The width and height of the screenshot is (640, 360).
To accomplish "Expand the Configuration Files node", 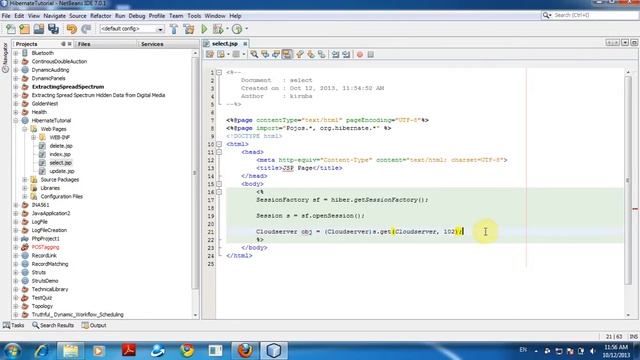I will 24,196.
